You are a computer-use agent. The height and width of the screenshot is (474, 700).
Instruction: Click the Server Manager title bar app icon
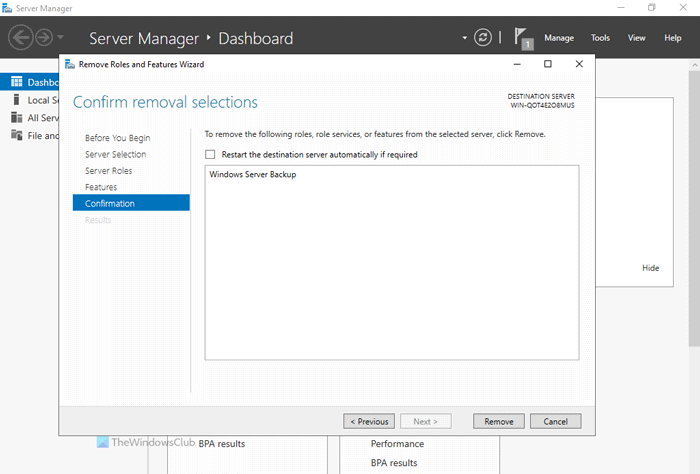point(7,8)
